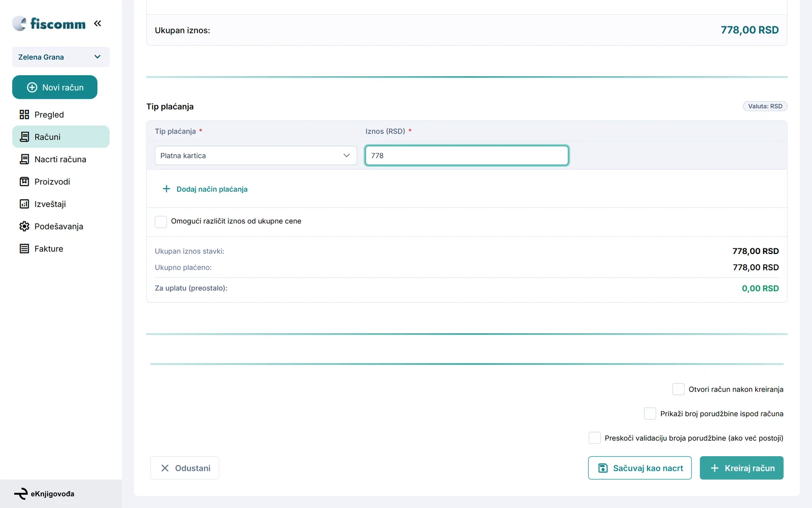
Task: Click the save icon in Sačuvaj kao nacrt
Action: point(603,468)
